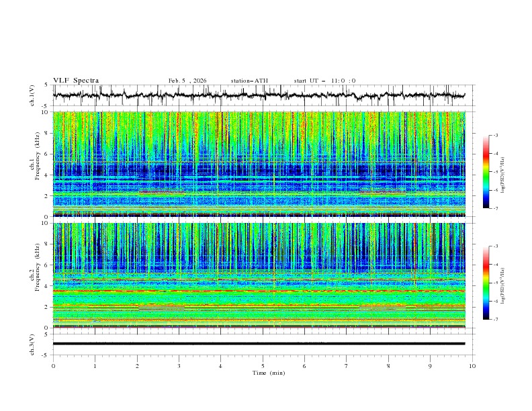Screen dimensions: 532x411
Task: Click the time axis tick label '6'
Action: [x=304, y=366]
